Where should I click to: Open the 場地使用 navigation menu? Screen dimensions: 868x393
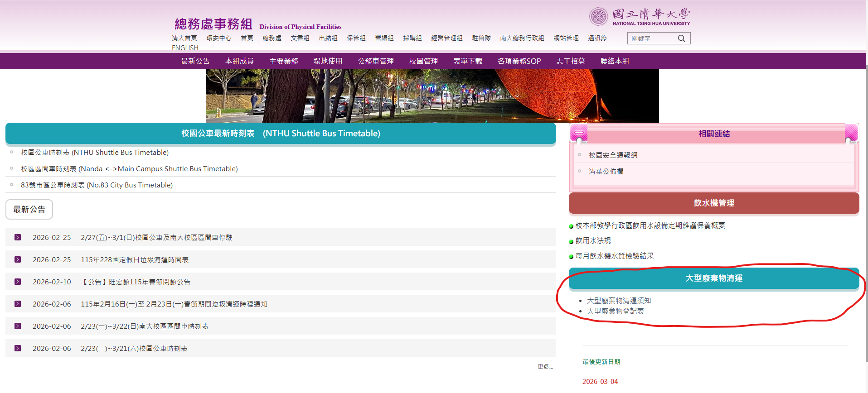(x=328, y=61)
